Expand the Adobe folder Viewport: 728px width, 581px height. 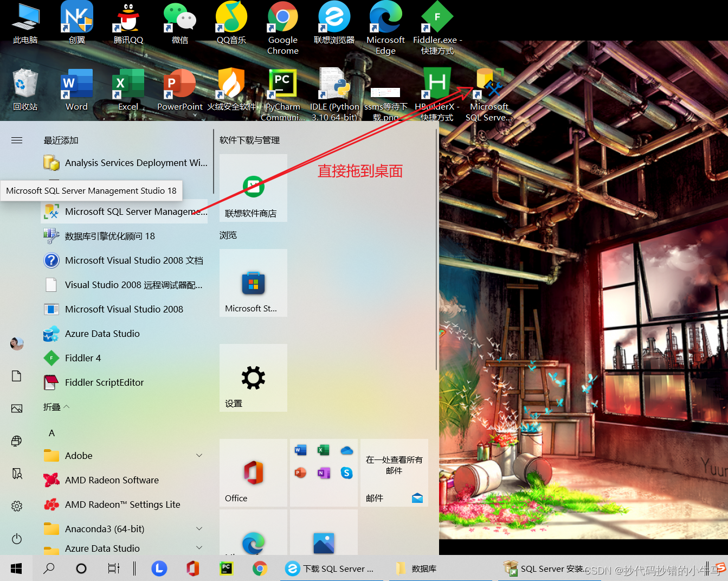tap(123, 456)
